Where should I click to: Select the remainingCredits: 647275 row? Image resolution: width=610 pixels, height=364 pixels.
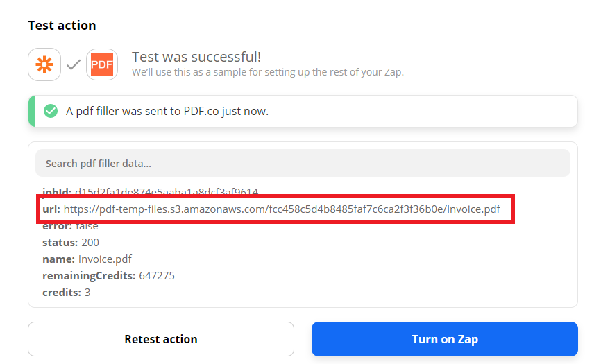point(108,276)
